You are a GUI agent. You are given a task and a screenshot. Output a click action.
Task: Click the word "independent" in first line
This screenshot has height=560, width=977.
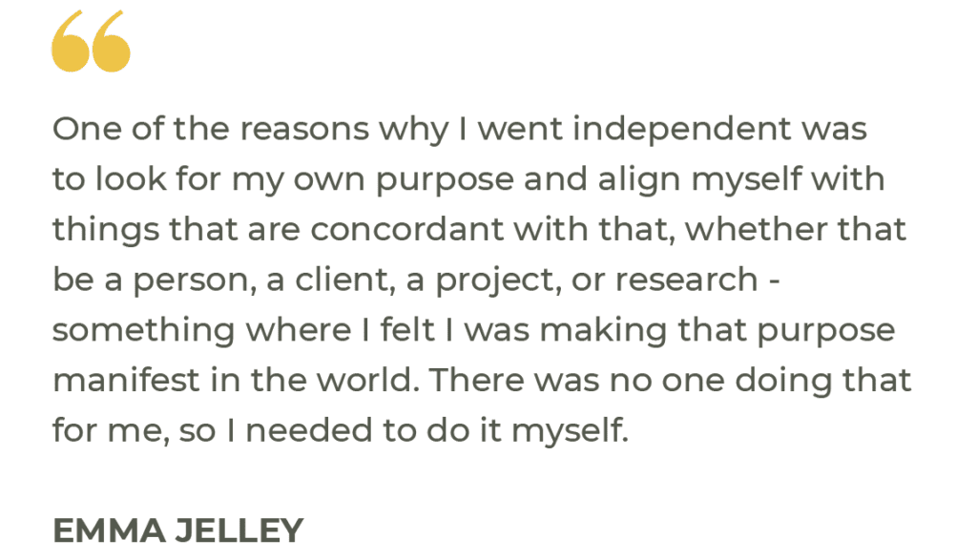(682, 129)
